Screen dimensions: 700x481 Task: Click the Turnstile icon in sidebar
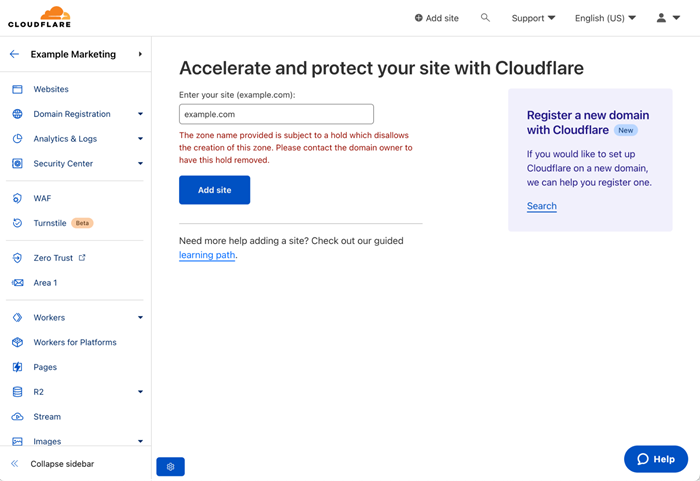(17, 223)
